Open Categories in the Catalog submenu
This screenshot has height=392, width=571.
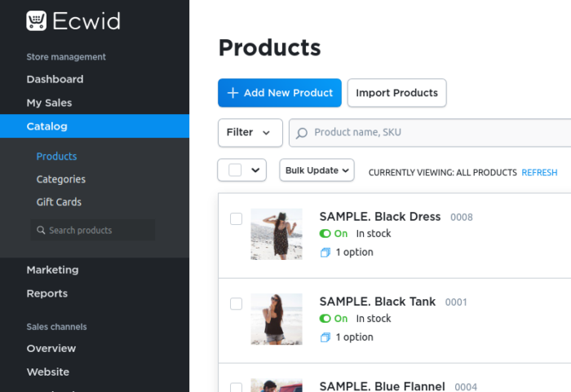pos(61,179)
